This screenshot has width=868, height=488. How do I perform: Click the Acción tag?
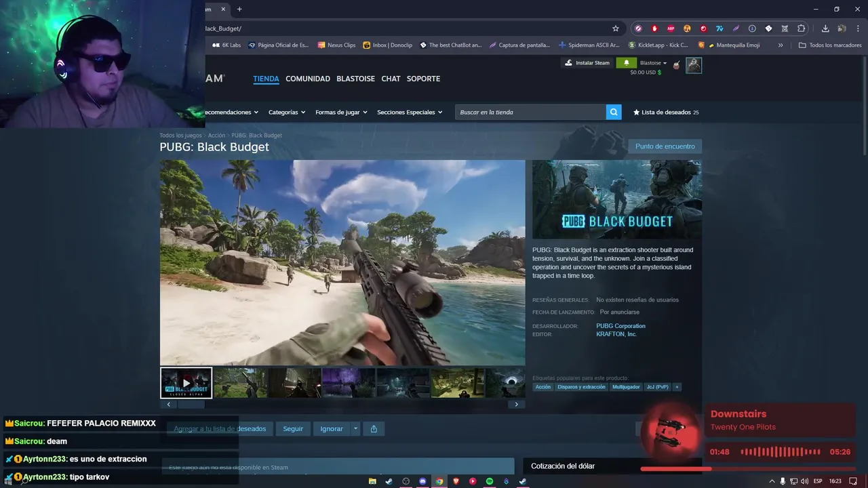click(x=543, y=387)
